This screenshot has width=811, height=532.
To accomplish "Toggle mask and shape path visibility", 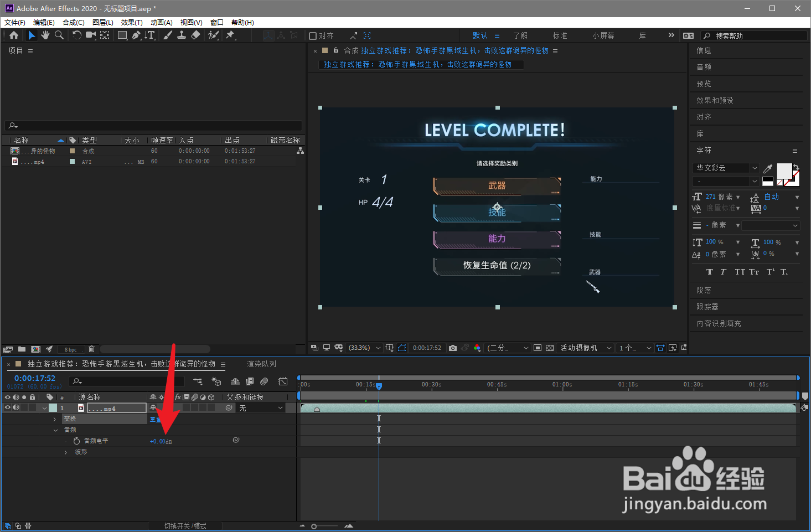I will (x=402, y=348).
